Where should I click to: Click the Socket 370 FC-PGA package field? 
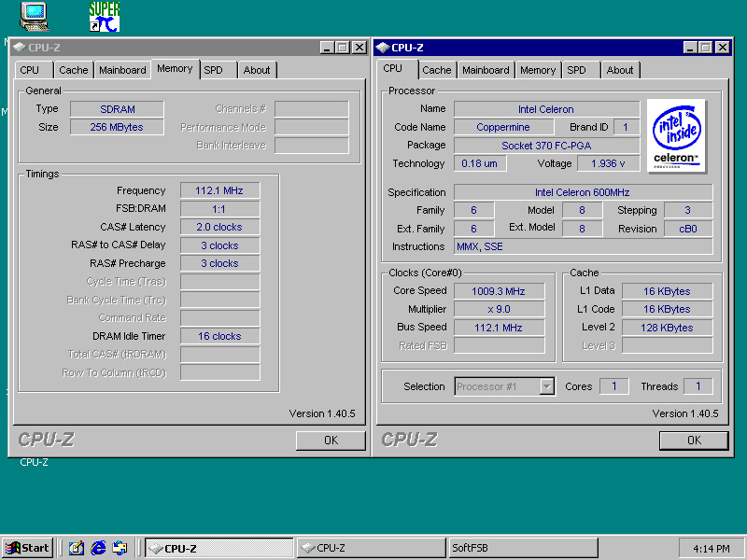pos(546,146)
